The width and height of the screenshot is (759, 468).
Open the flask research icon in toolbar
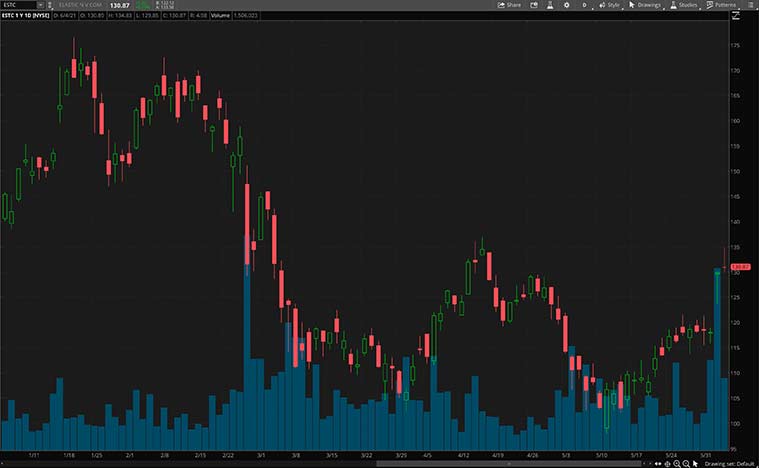(548, 5)
